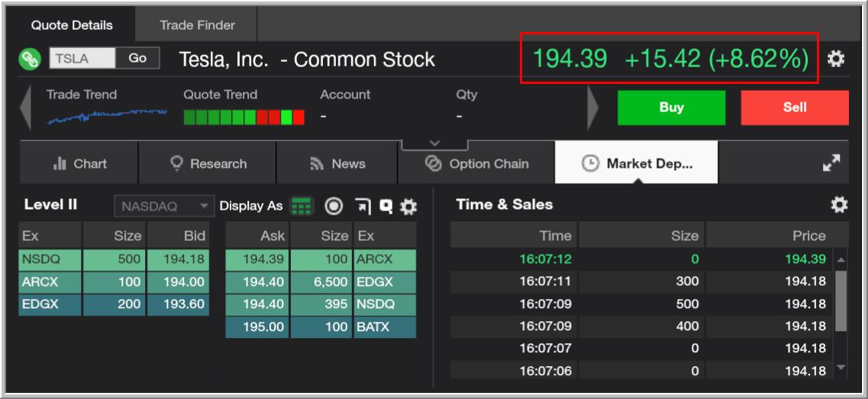Click the Account field label
Image resolution: width=868 pixels, height=399 pixels.
coord(345,95)
